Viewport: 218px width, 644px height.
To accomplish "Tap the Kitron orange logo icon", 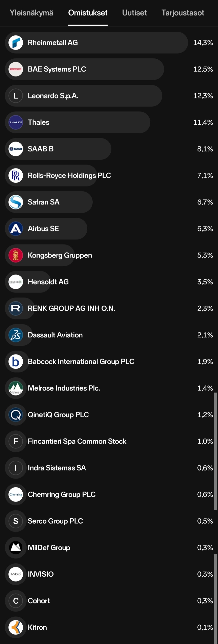I will pos(16,627).
